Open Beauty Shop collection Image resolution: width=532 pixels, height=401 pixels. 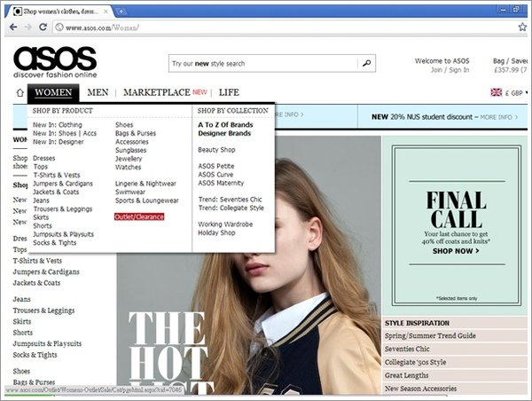coord(216,150)
